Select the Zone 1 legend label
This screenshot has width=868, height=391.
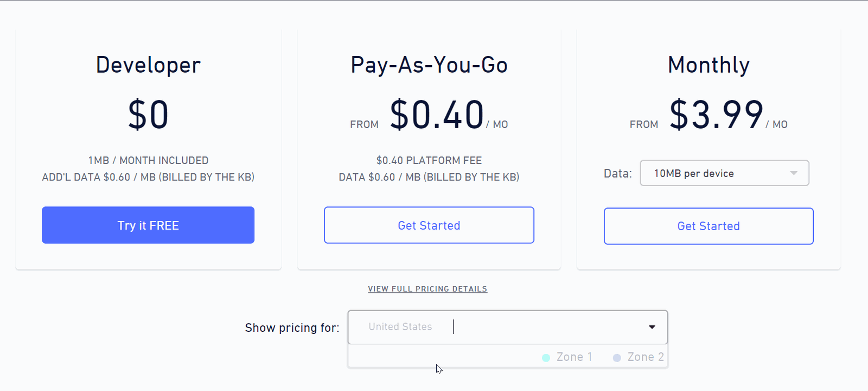point(574,357)
